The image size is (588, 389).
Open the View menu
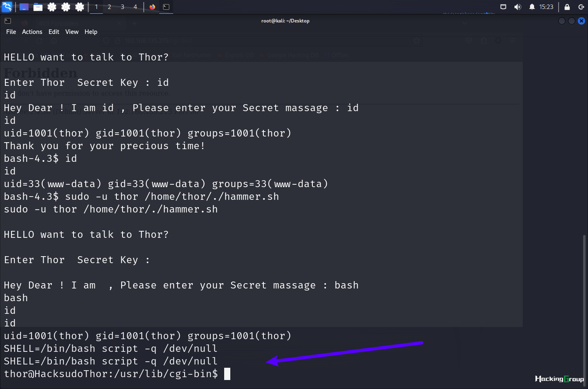(x=72, y=32)
